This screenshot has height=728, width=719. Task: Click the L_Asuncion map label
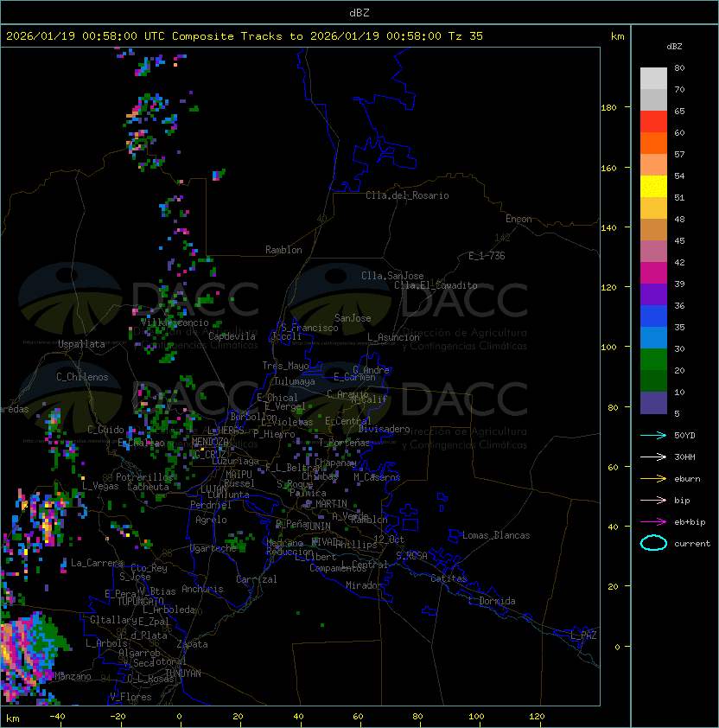pos(393,337)
